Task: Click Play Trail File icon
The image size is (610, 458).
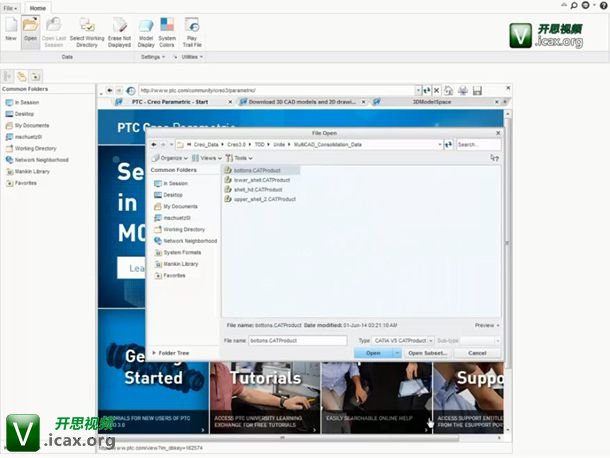Action: [x=192, y=32]
